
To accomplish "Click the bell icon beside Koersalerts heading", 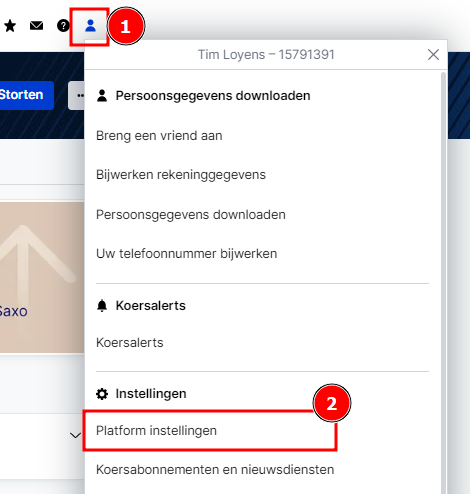I will coord(102,306).
